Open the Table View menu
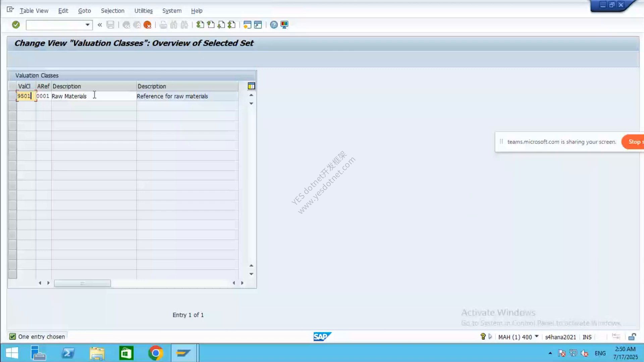Screen dimensions: 644x362 (x=34, y=11)
